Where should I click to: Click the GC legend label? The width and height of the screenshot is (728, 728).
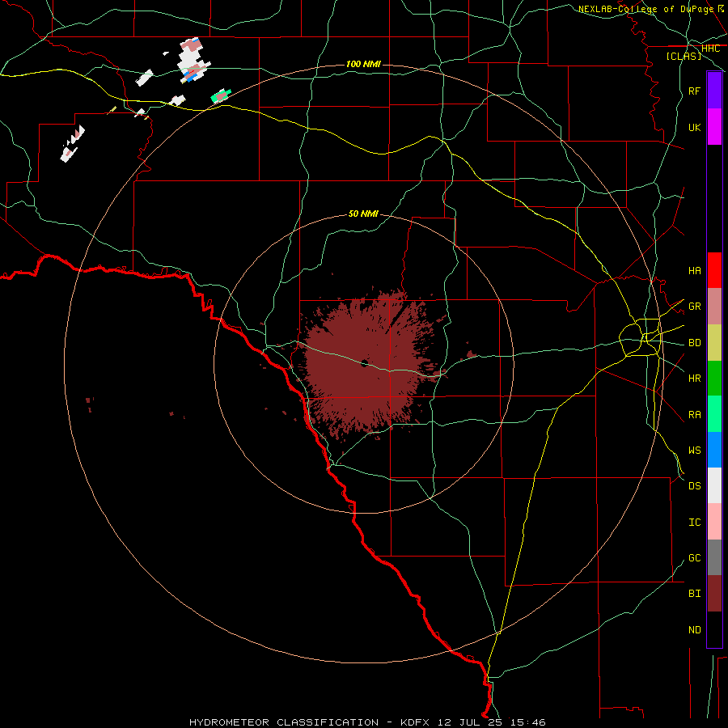[695, 558]
